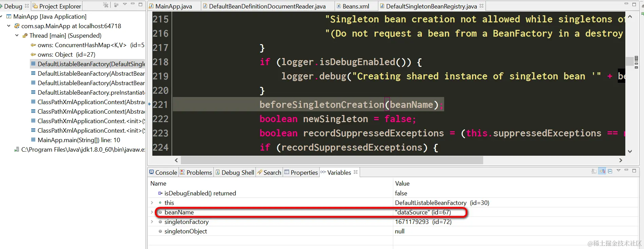644x249 pixels.
Task: Click the Name column header in Variables
Action: 270,183
